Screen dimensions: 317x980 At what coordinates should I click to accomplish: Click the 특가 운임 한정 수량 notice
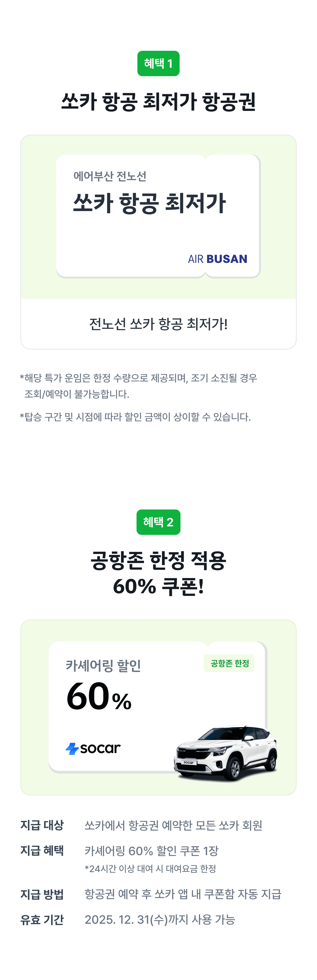(139, 386)
